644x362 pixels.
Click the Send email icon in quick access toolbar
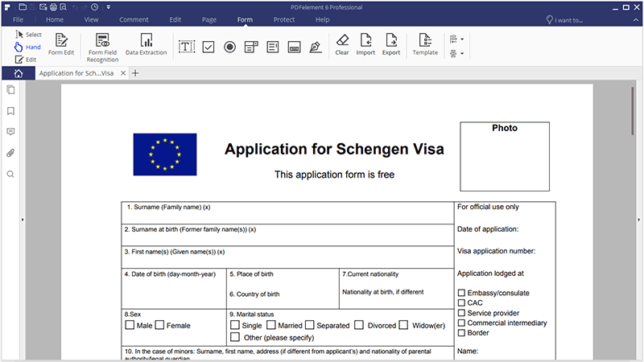pos(43,7)
